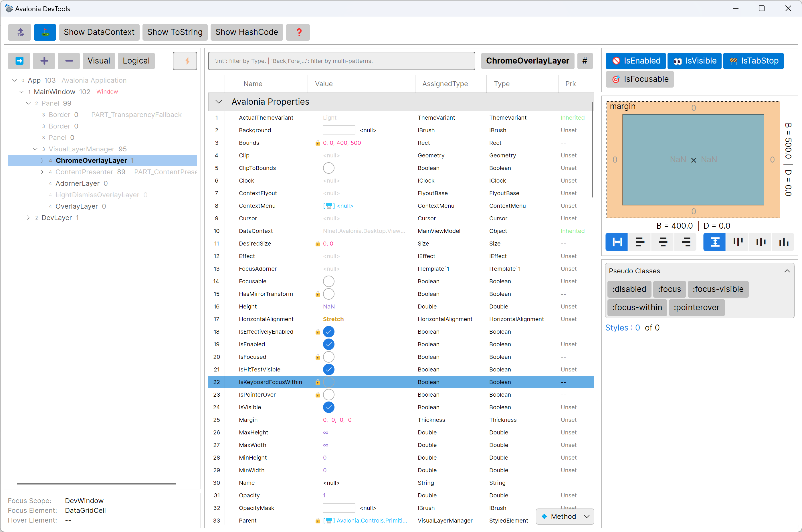Select vertical stretch alignment icon
The height and width of the screenshot is (532, 802).
tap(714, 242)
